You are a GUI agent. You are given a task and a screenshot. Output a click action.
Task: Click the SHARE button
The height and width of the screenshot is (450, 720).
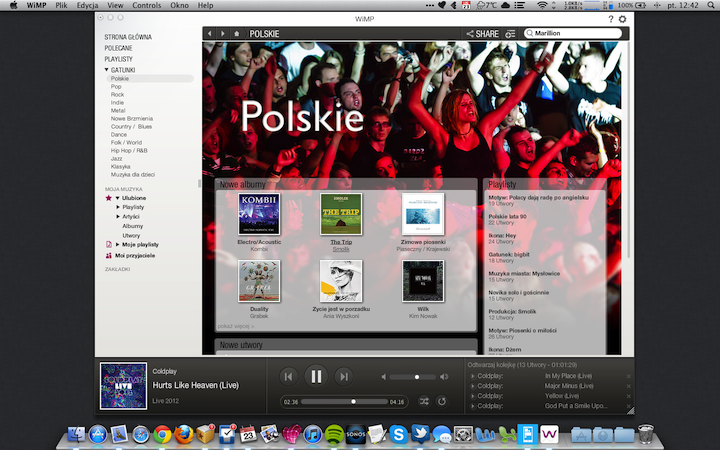pos(483,34)
